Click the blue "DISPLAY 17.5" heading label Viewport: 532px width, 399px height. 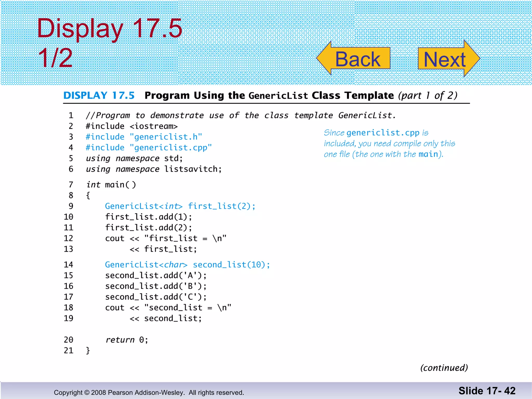(99, 95)
